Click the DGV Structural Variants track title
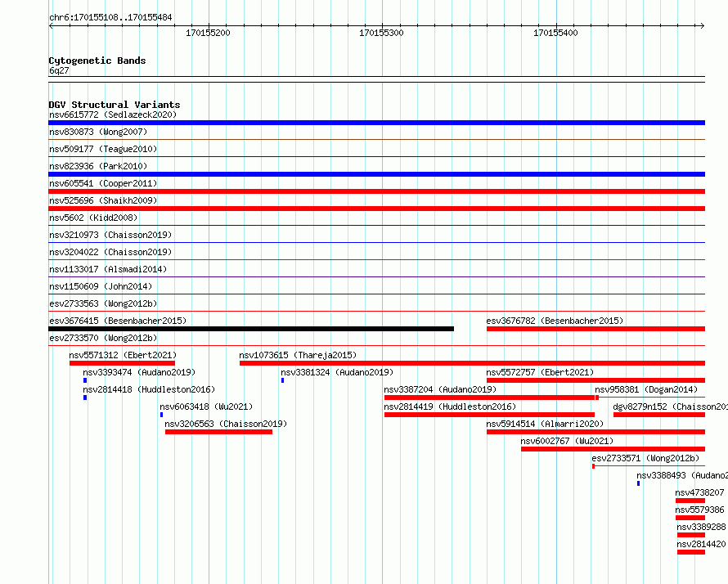The height and width of the screenshot is (584, 728). click(115, 105)
